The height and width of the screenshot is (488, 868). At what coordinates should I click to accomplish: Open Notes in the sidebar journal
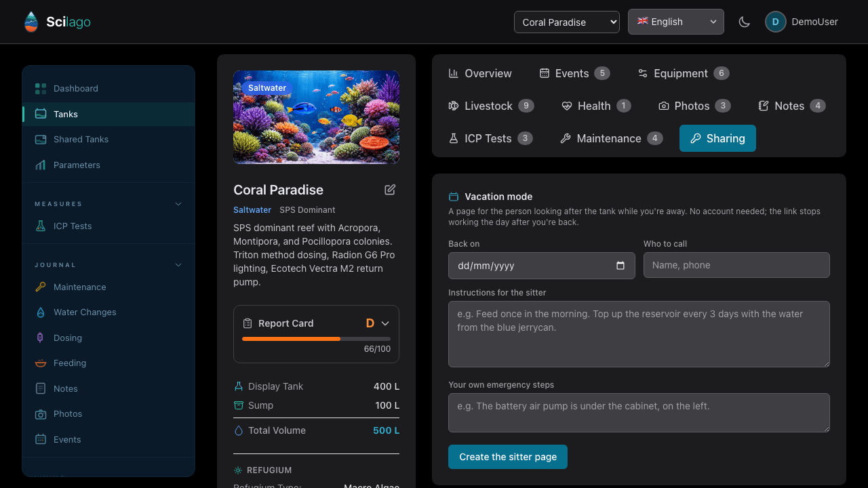(x=108, y=389)
